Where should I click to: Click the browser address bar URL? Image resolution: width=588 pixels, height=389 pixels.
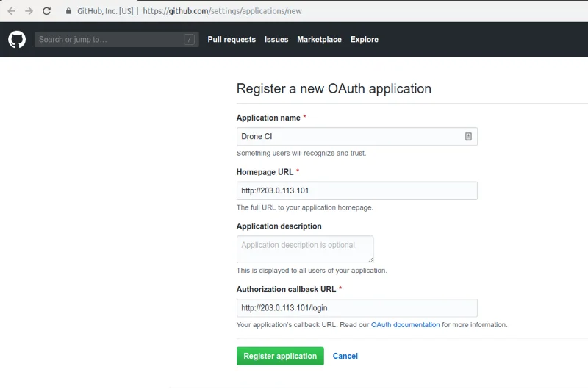223,11
